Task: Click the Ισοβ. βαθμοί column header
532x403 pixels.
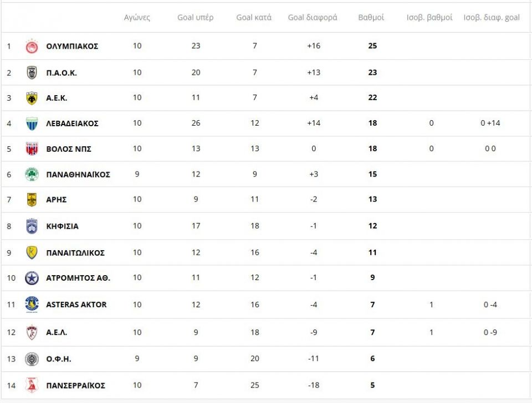Action: (x=429, y=17)
